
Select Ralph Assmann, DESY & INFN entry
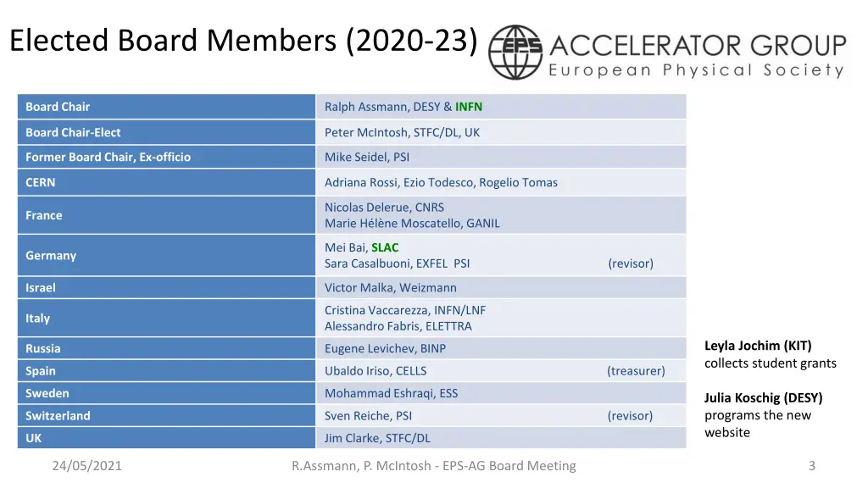tap(403, 107)
